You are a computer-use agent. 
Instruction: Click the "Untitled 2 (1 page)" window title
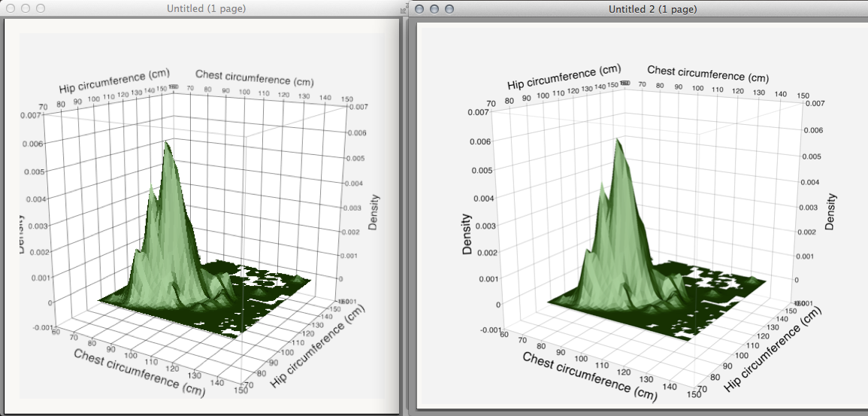click(652, 9)
